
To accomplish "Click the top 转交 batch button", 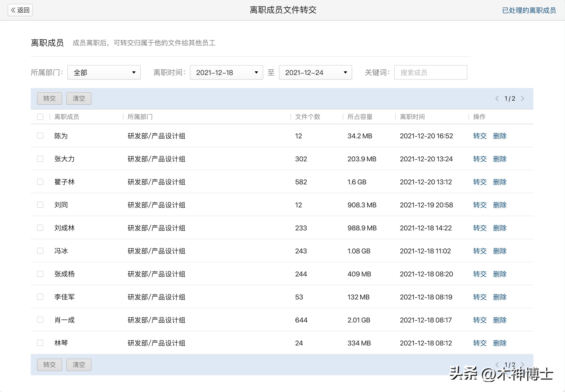I will 49,99.
